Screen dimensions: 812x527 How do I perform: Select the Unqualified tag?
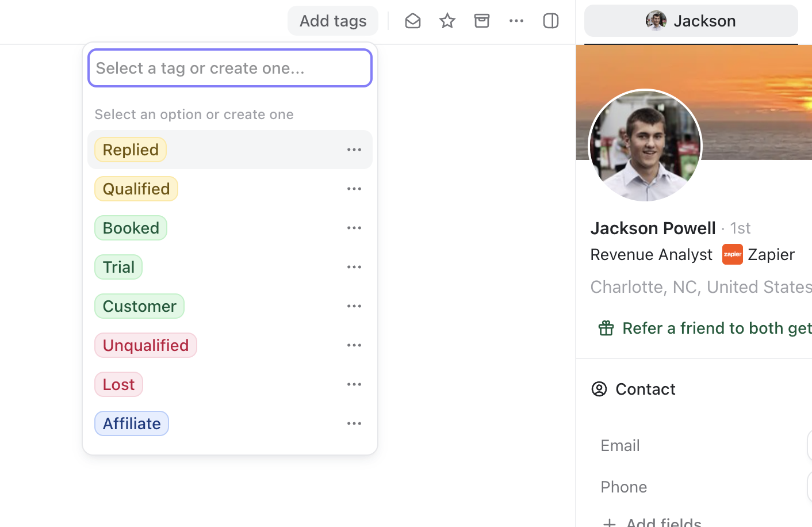146,345
